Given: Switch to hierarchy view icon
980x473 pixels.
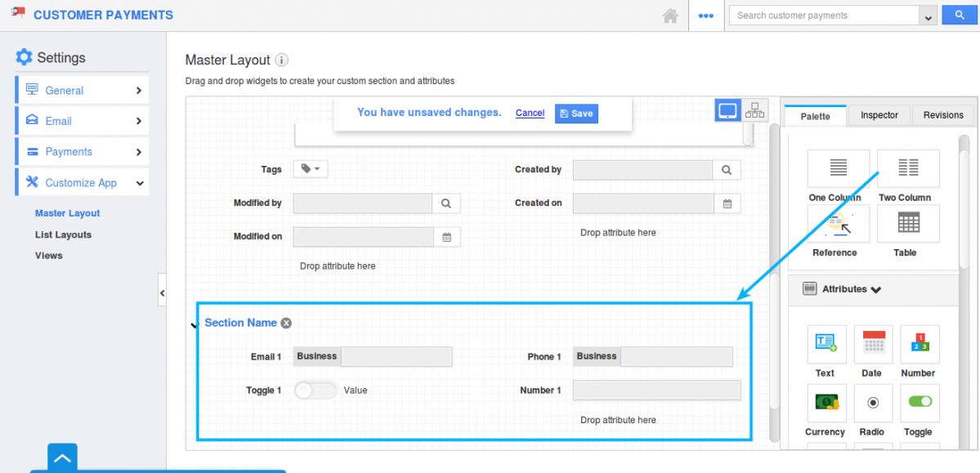Looking at the screenshot, I should click(x=754, y=110).
